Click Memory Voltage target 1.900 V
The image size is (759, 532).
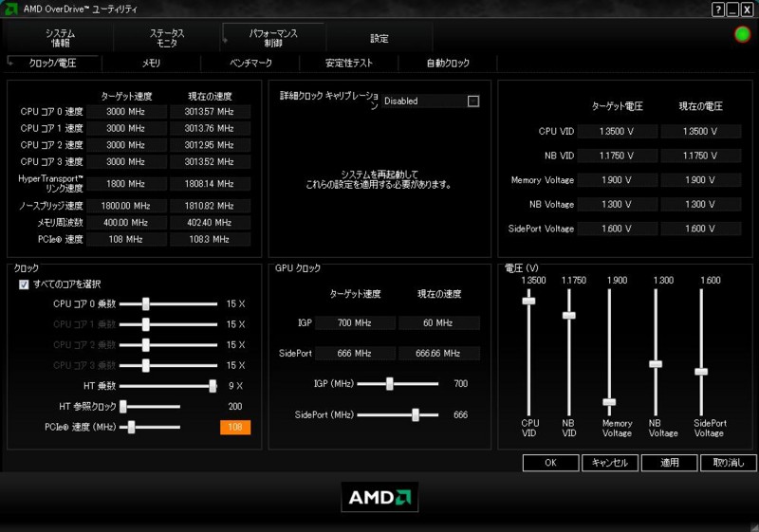[x=618, y=180]
